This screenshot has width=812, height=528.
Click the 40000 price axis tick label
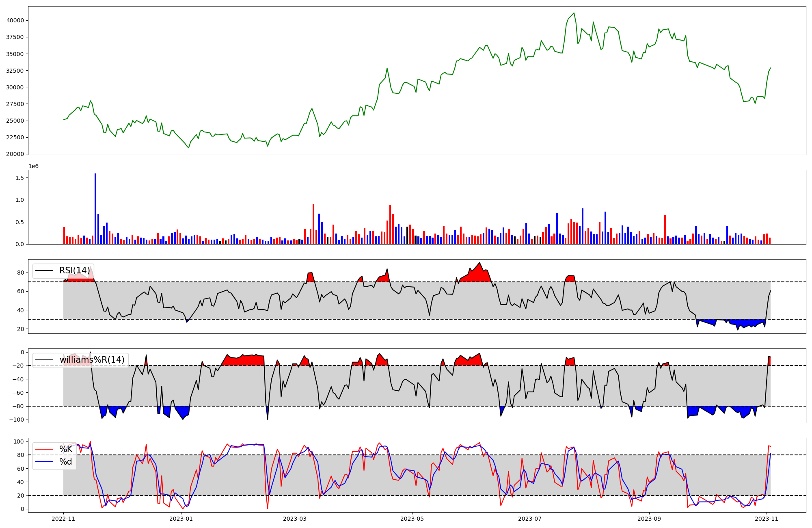(x=16, y=20)
